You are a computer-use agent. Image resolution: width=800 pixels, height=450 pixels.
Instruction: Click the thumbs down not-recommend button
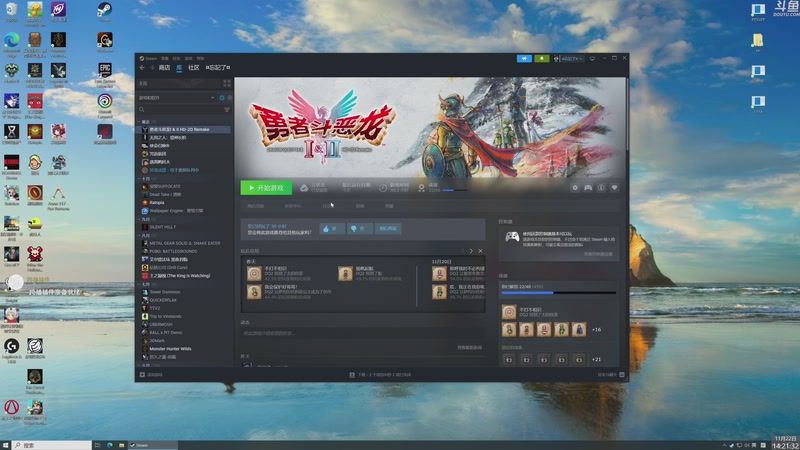(x=359, y=229)
